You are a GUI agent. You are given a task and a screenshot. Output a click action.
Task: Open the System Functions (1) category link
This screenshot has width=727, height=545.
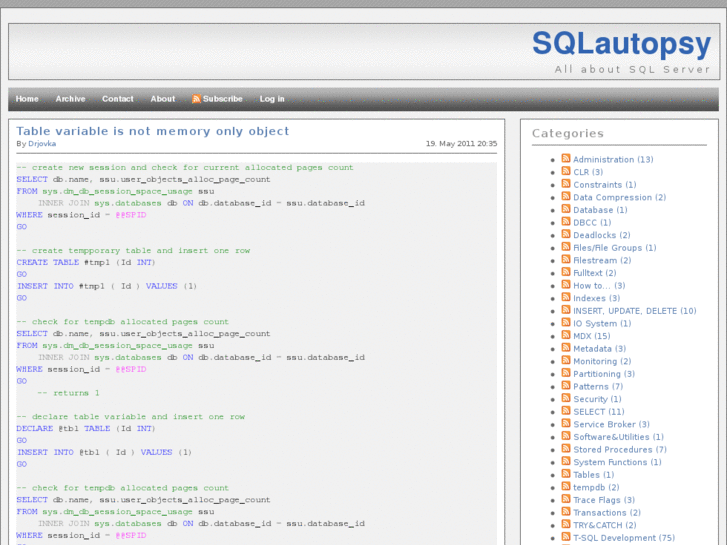coord(618,462)
